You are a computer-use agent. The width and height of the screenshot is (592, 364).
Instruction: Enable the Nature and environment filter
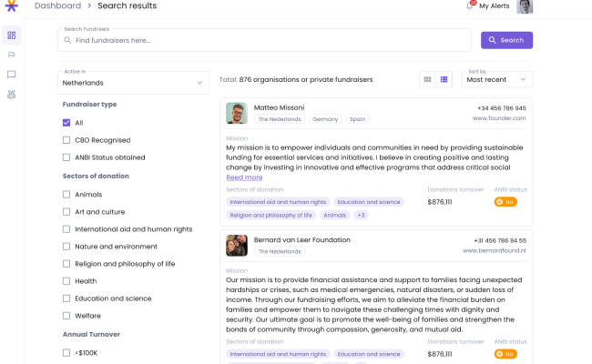click(x=66, y=247)
